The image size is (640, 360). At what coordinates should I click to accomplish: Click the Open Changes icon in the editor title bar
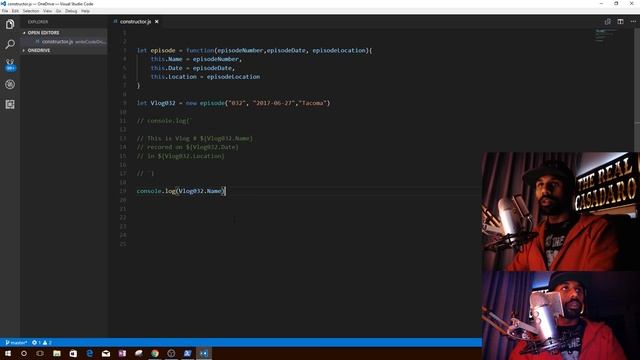click(607, 22)
